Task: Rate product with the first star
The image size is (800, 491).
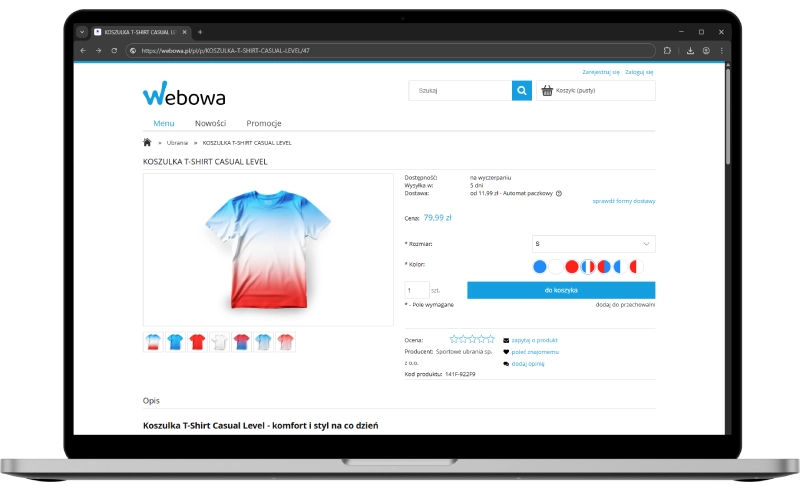Action: [x=454, y=339]
